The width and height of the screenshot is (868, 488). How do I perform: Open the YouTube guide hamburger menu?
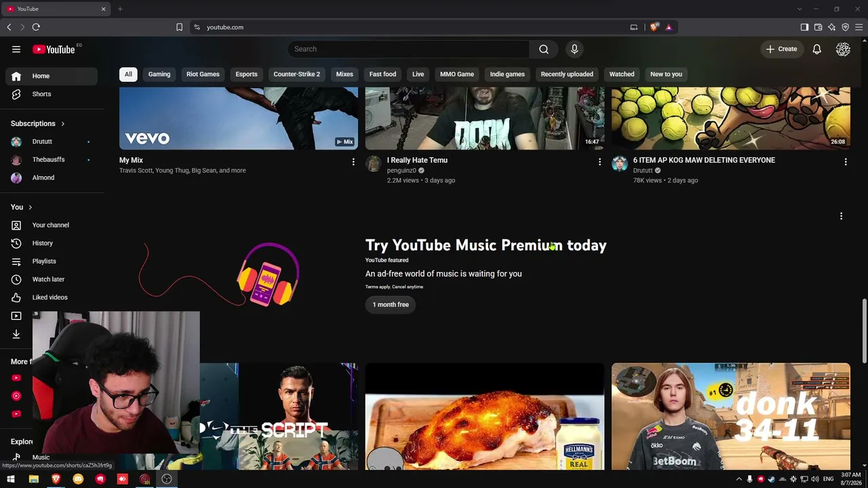16,49
